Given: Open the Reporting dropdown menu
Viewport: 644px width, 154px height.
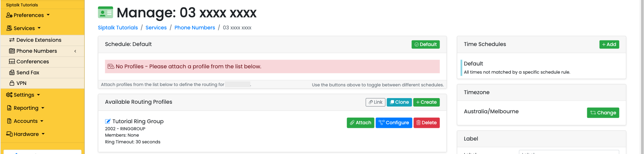Looking at the screenshot, I should [26, 108].
